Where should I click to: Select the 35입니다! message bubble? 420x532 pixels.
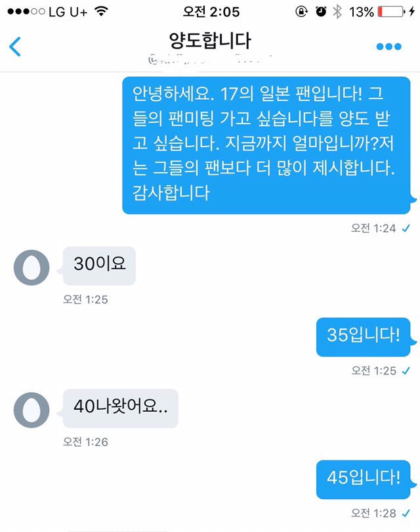coord(364,337)
